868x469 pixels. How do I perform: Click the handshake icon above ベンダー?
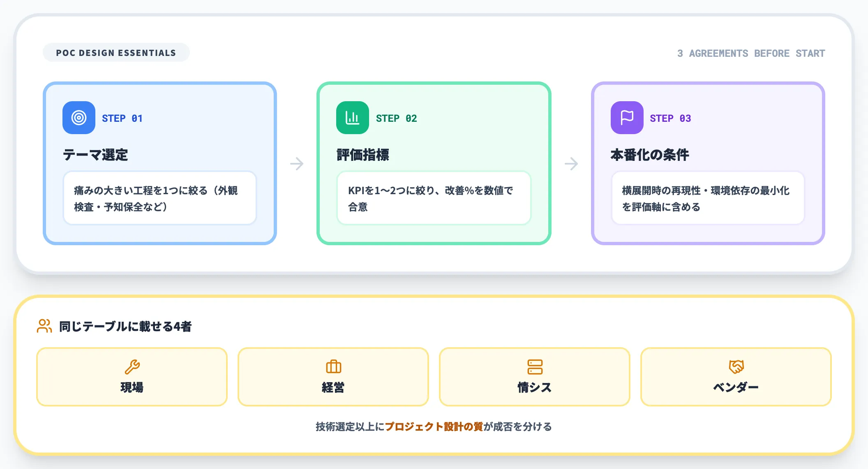(736, 366)
